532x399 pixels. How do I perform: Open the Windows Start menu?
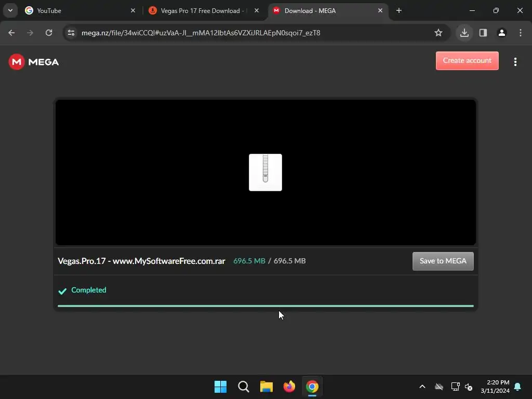tap(220, 387)
